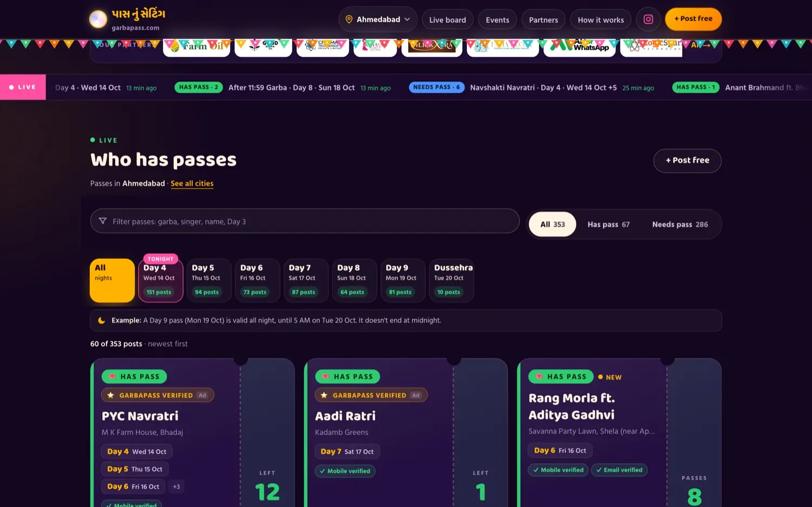812x507 pixels.
Task: Click the garbapass.com round logo icon
Action: pyautogui.click(x=98, y=19)
